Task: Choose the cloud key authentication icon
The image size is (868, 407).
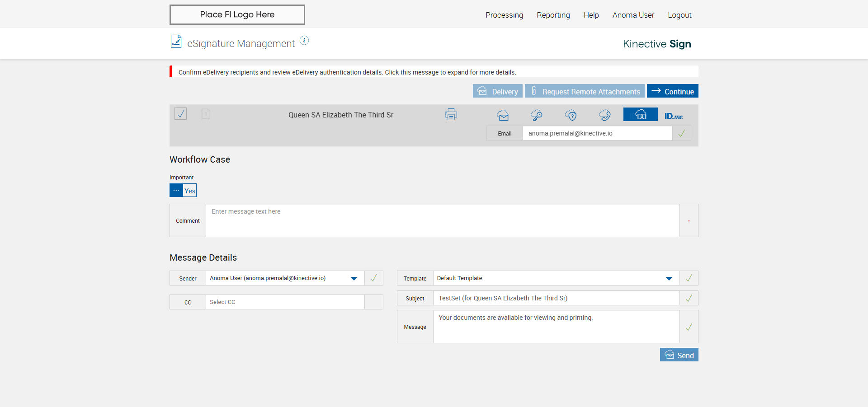Action: tap(537, 115)
